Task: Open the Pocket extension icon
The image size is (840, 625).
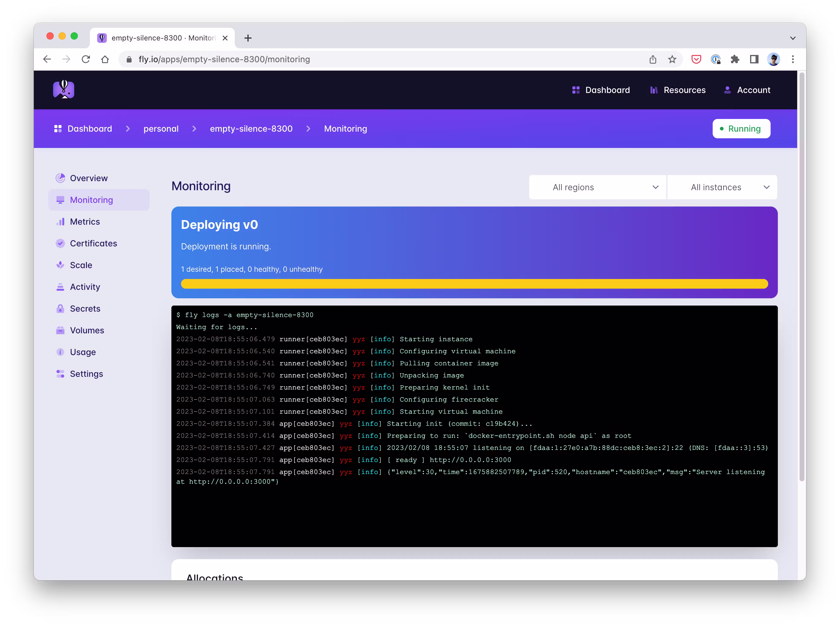Action: pyautogui.click(x=696, y=59)
